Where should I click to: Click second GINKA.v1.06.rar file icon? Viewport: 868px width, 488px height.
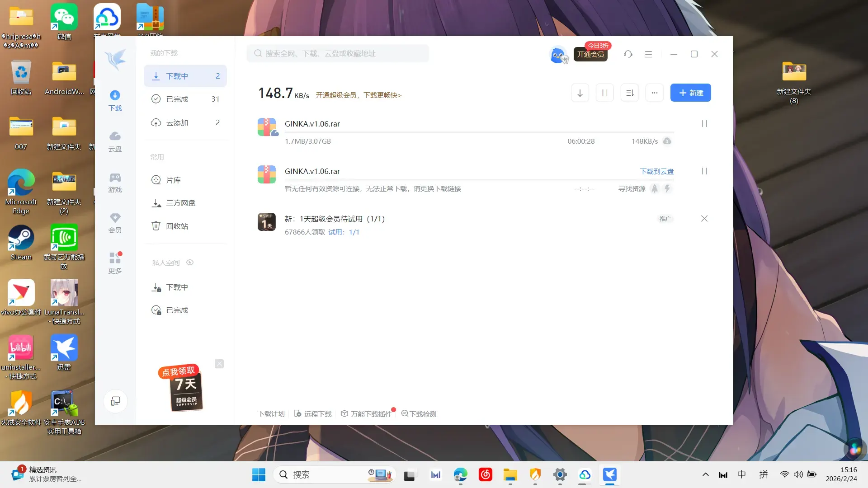coord(267,174)
